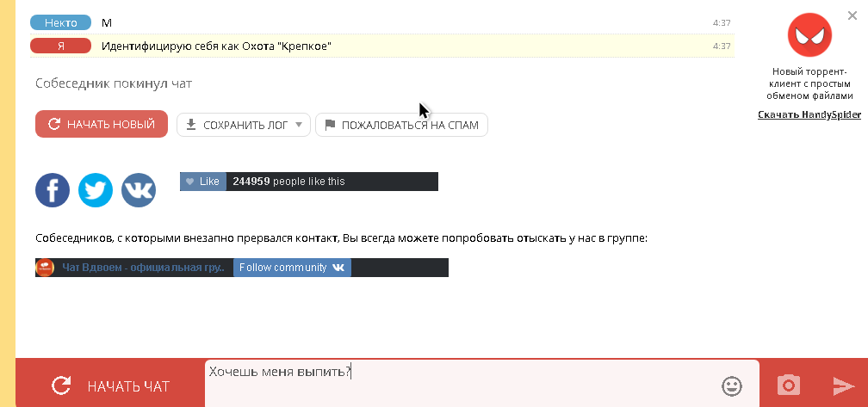Click the message "М" from Некто
Image resolution: width=868 pixels, height=407 pixels.
pyautogui.click(x=107, y=22)
